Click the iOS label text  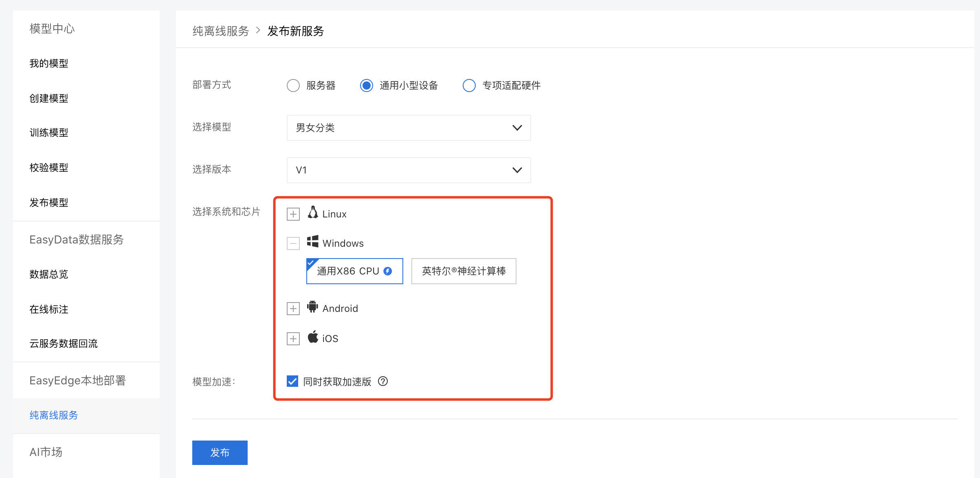(330, 339)
